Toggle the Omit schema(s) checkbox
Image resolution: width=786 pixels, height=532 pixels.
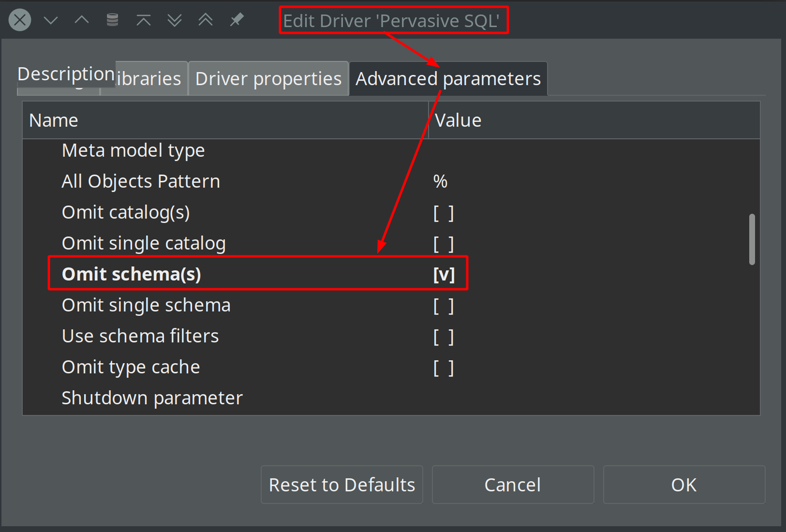click(444, 274)
